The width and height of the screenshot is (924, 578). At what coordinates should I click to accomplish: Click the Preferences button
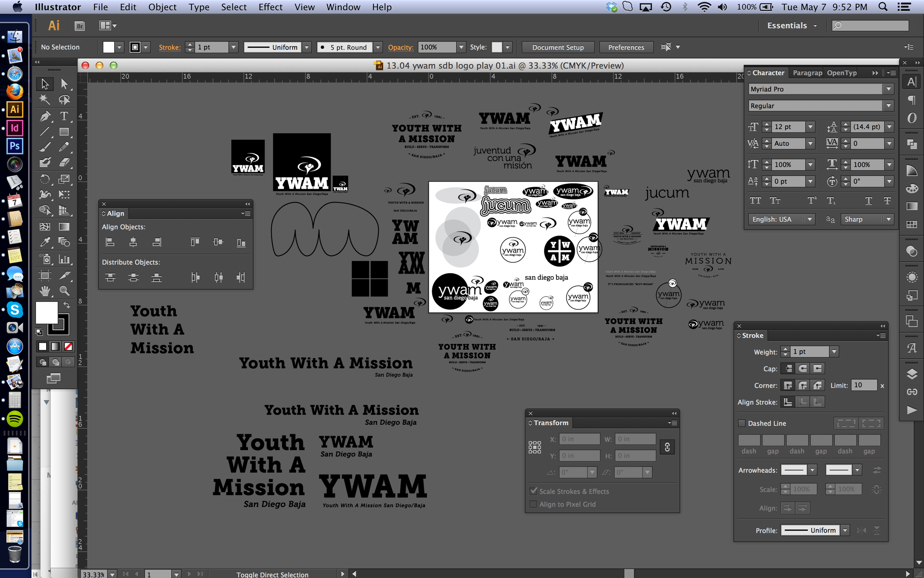[x=626, y=47]
